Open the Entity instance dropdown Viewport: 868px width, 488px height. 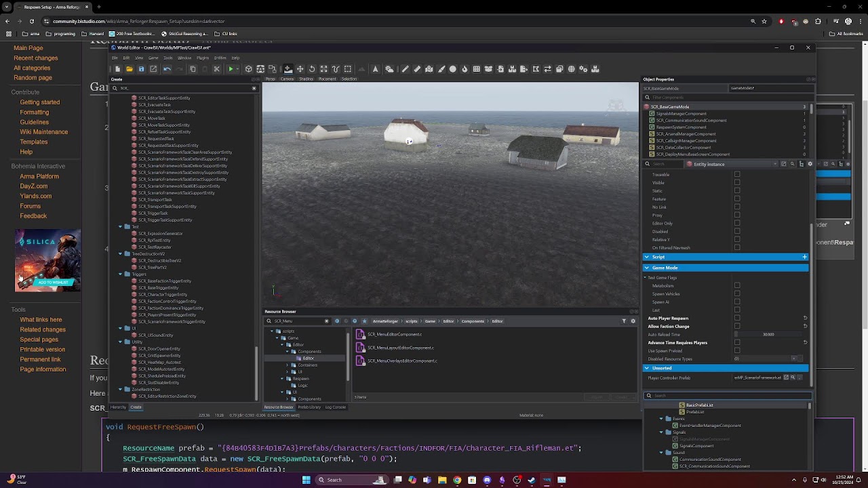[775, 164]
